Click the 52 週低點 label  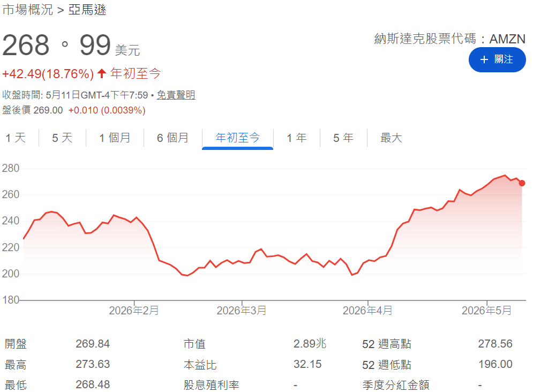click(387, 365)
